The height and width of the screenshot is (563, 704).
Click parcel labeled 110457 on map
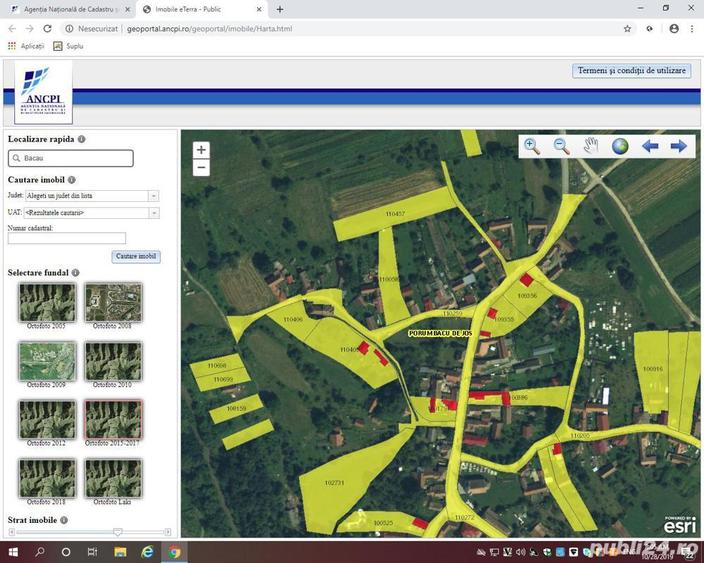(x=395, y=214)
